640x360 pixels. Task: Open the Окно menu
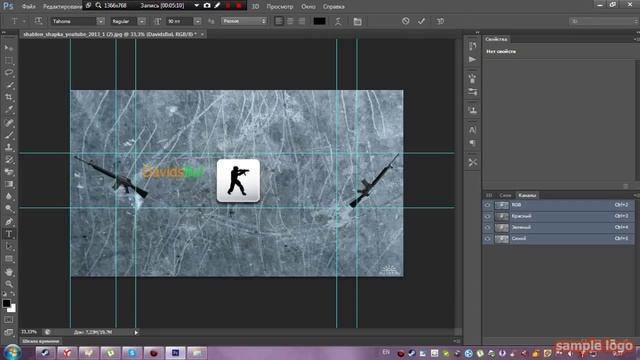pos(308,7)
